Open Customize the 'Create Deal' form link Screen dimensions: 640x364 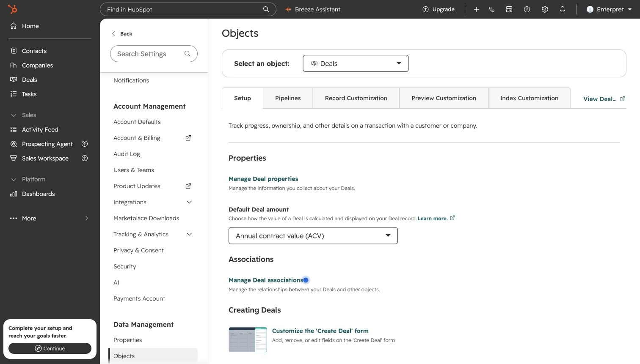point(320,331)
